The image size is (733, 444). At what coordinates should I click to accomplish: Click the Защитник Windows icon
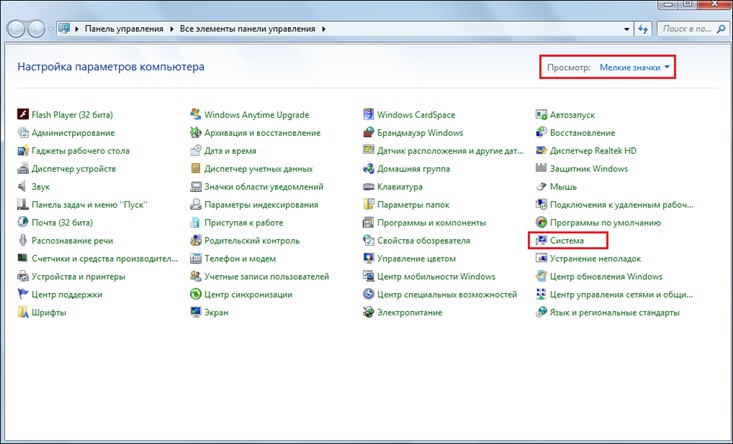[x=541, y=168]
